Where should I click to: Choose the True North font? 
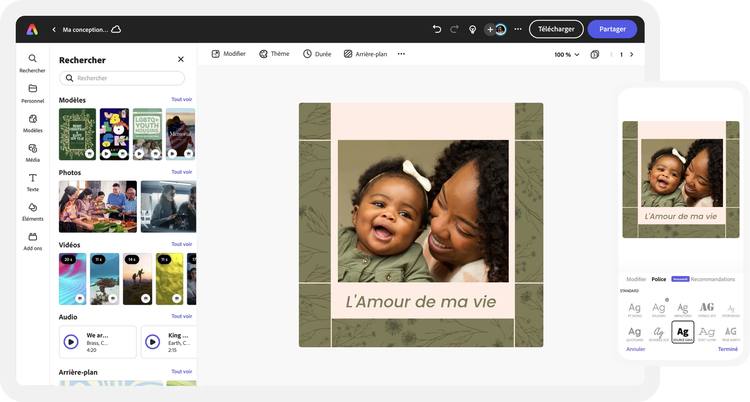click(x=730, y=334)
